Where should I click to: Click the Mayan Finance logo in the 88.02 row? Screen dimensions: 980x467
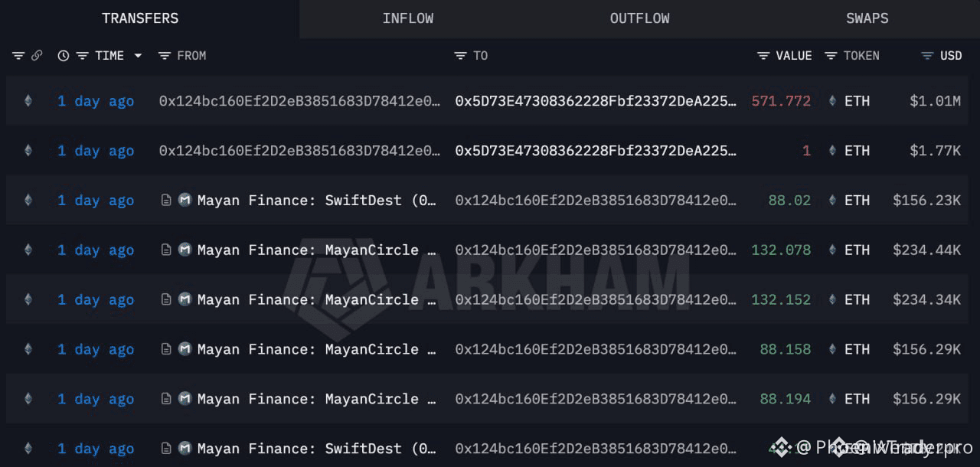tap(185, 200)
